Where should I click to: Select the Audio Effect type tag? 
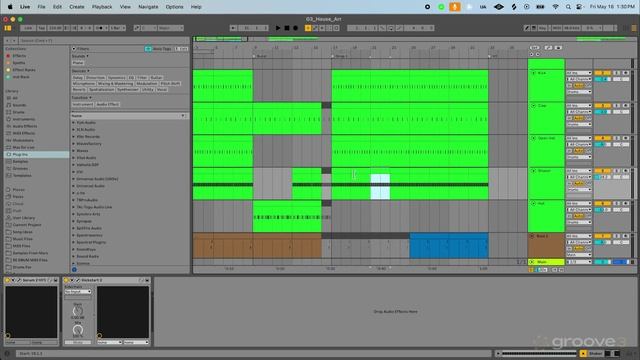click(107, 104)
